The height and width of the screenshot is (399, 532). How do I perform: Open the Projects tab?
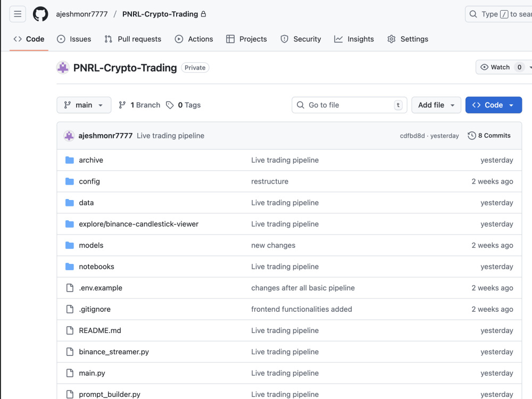[x=246, y=39]
